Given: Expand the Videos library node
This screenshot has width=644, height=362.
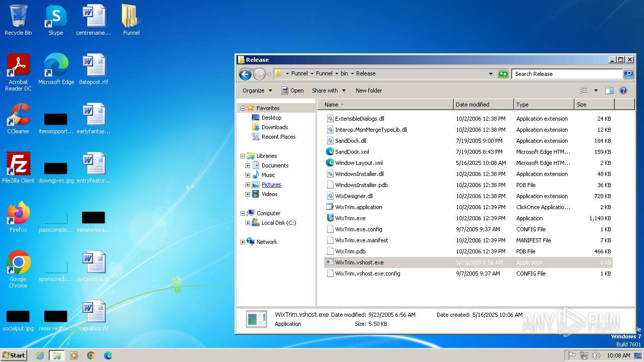Looking at the screenshot, I should [248, 194].
